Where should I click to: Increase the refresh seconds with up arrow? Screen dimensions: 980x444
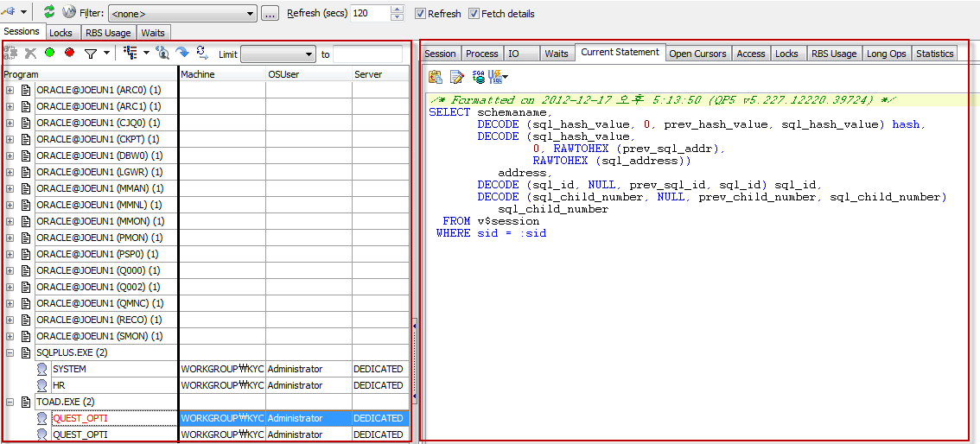[x=397, y=10]
